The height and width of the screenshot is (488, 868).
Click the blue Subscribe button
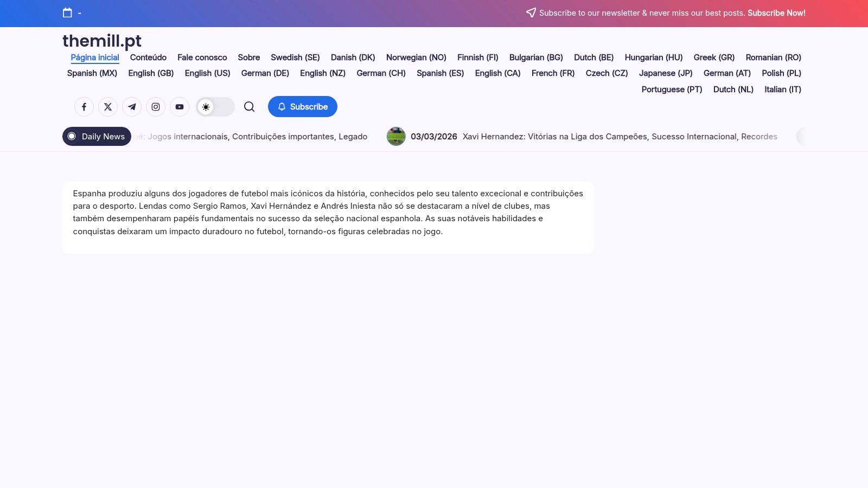[x=303, y=107]
